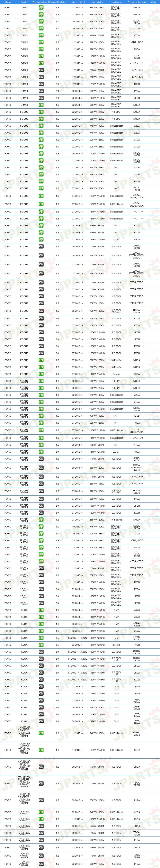Click diesel ON icon in FOCUS ECOnetic NGDA row
Viewport: 160px width, 868px height.
pos(41,311)
